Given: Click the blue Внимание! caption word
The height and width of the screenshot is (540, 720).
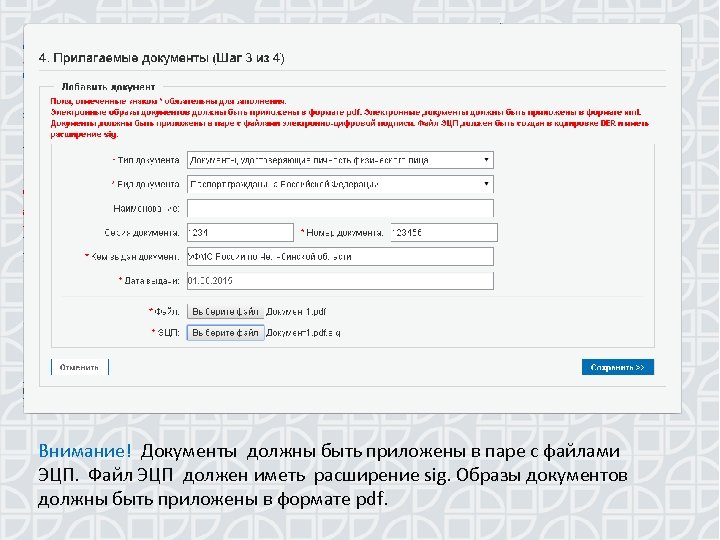Looking at the screenshot, I should [x=85, y=451].
